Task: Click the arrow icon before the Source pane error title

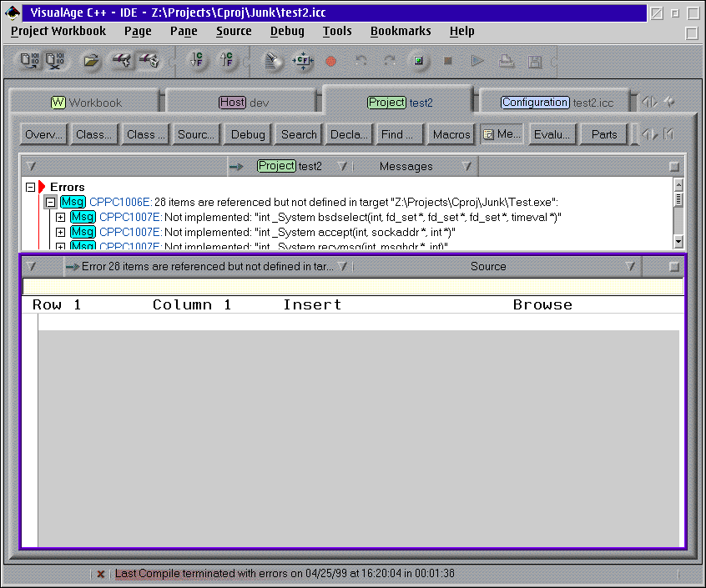Action: coord(72,267)
